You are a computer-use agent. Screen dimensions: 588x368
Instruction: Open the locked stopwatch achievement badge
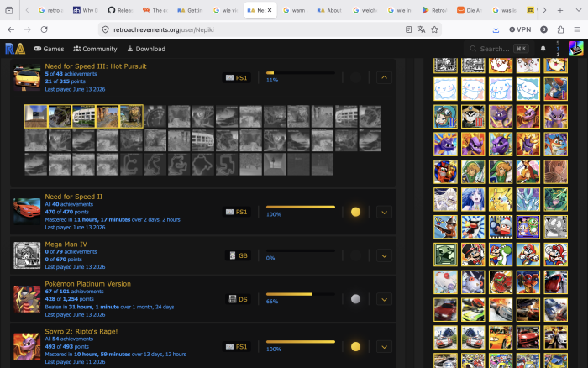pyautogui.click(x=155, y=116)
